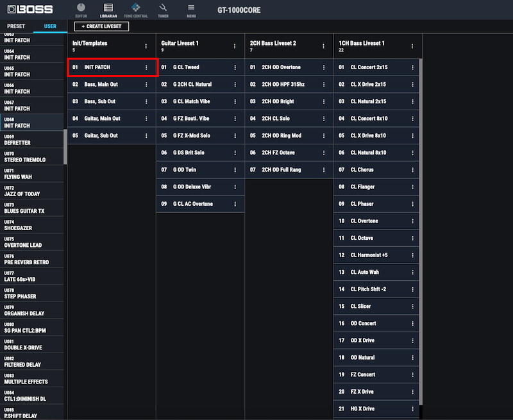The width and height of the screenshot is (513, 420).
Task: Click the BOSS logo
Action: [29, 10]
